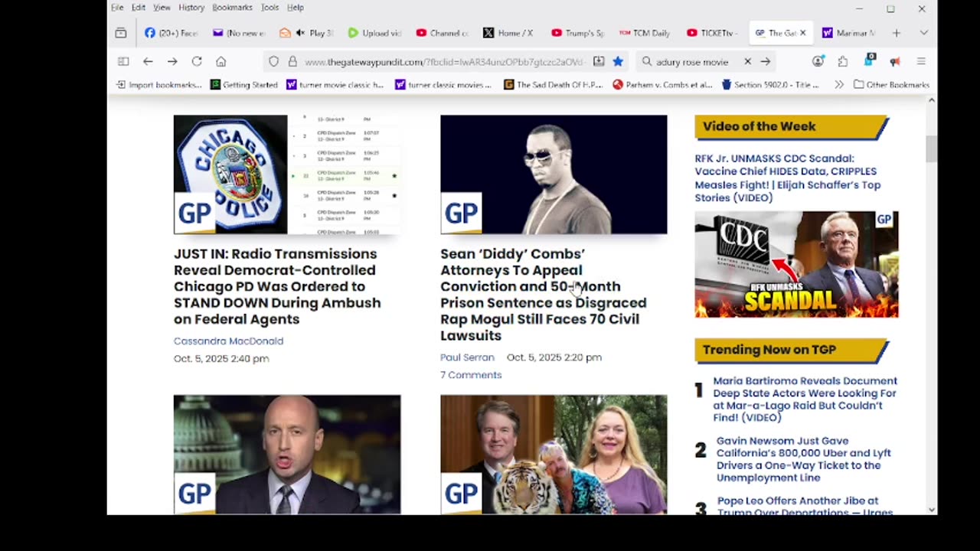980x551 pixels.
Task: Open the Getting Started bookmark
Action: [244, 85]
